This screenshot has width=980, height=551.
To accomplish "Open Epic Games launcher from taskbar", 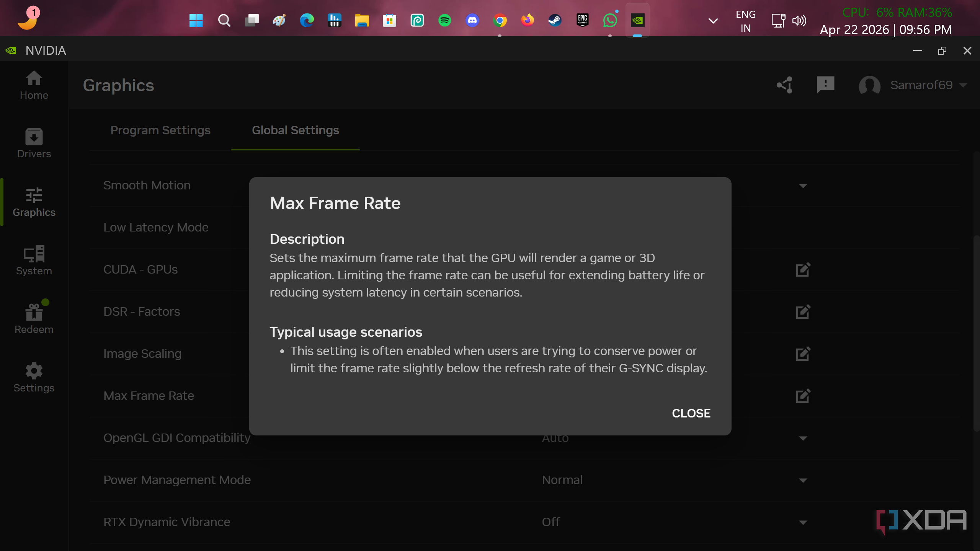I will point(582,20).
